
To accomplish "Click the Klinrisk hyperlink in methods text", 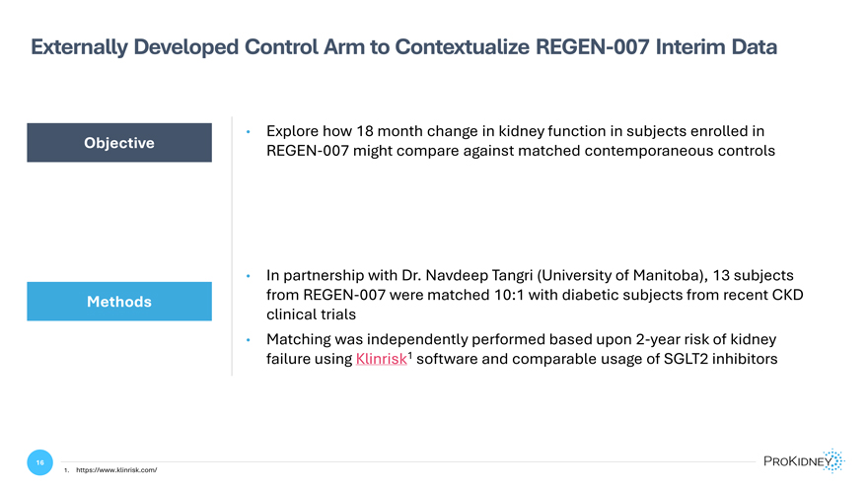I will click(x=381, y=359).
